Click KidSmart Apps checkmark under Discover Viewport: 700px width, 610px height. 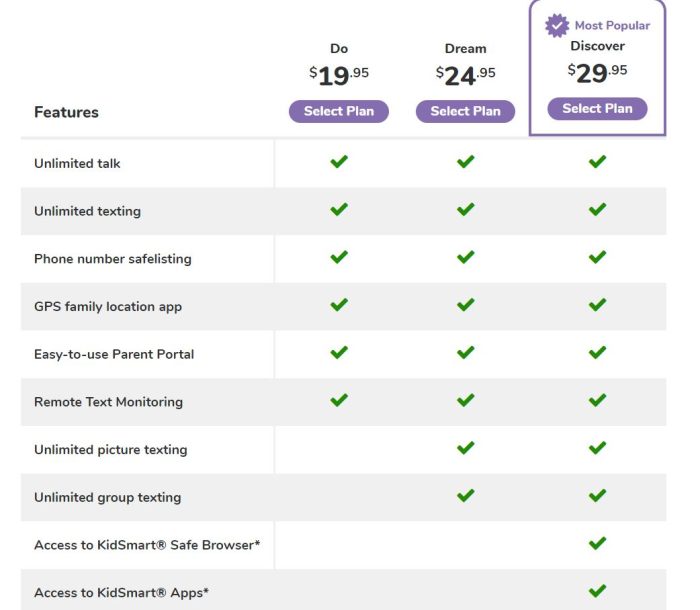597,591
